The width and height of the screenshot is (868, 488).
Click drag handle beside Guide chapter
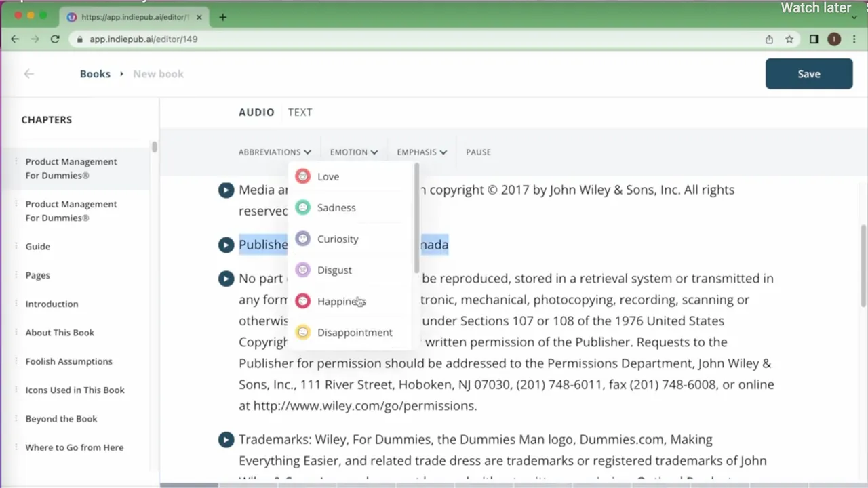16,247
